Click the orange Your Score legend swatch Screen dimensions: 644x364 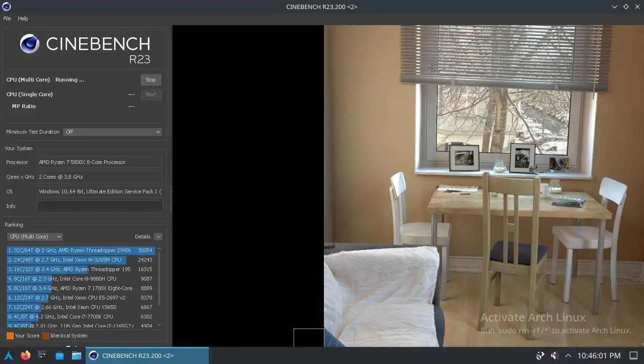[10, 336]
